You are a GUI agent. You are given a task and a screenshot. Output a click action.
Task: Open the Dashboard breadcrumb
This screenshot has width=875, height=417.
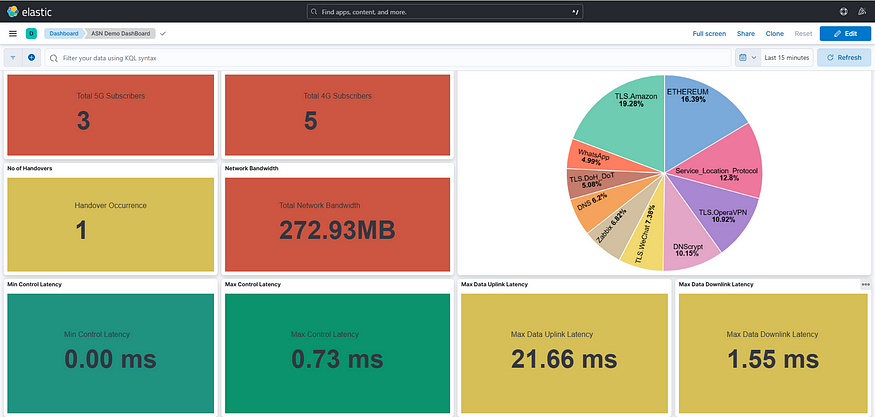pos(64,33)
